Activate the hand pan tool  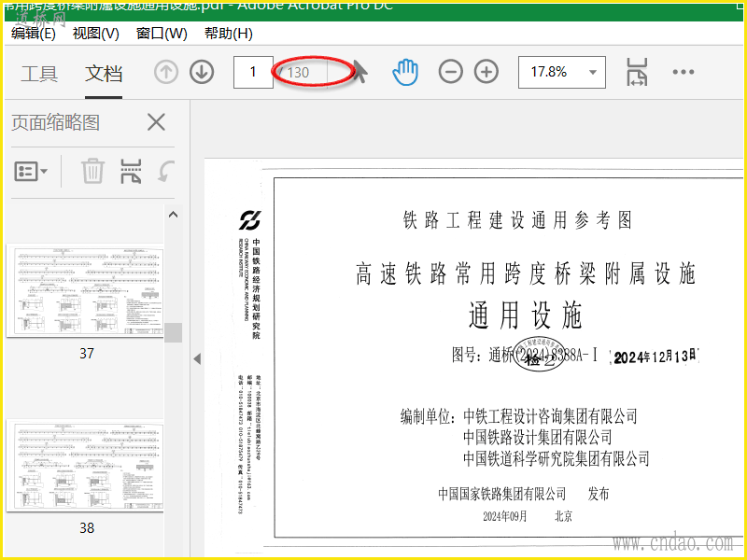405,73
